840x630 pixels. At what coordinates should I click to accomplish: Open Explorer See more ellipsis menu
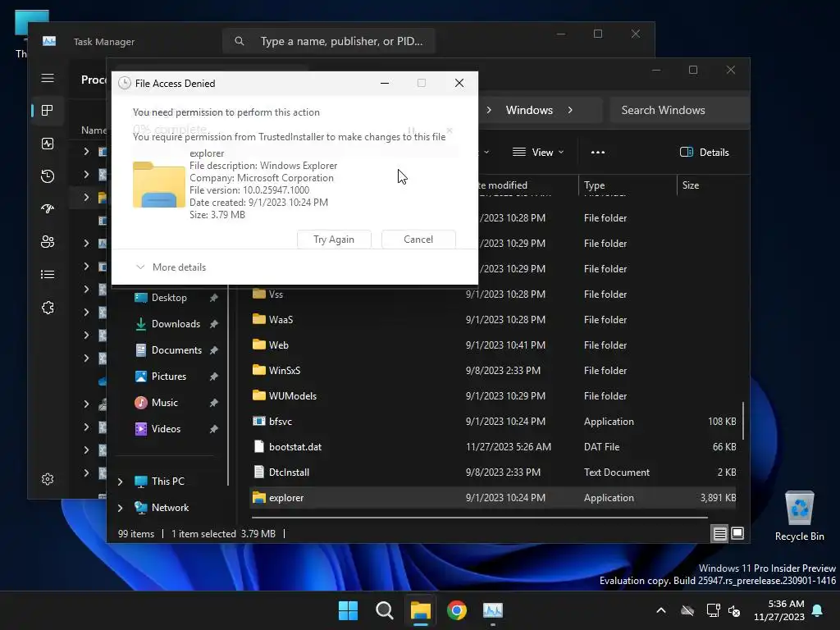point(598,153)
